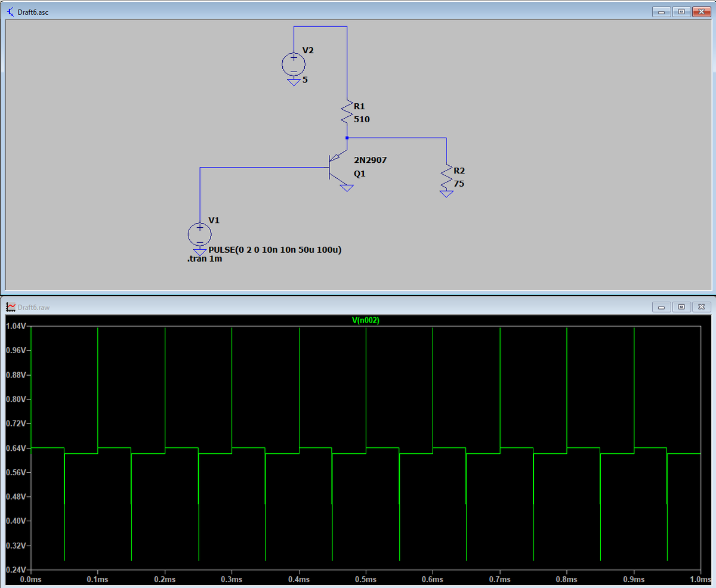The height and width of the screenshot is (588, 716).
Task: Click the 0.5ms horizontal axis label
Action: point(366,579)
